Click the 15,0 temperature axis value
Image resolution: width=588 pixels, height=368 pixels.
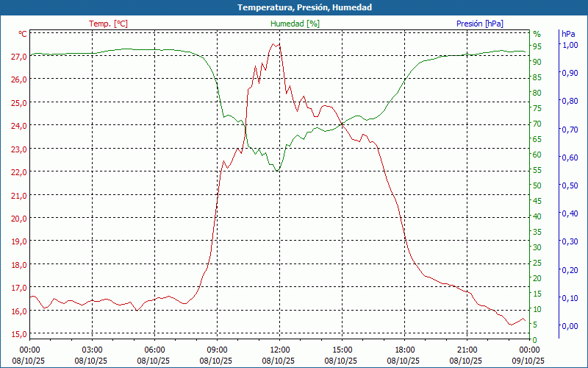(18, 333)
